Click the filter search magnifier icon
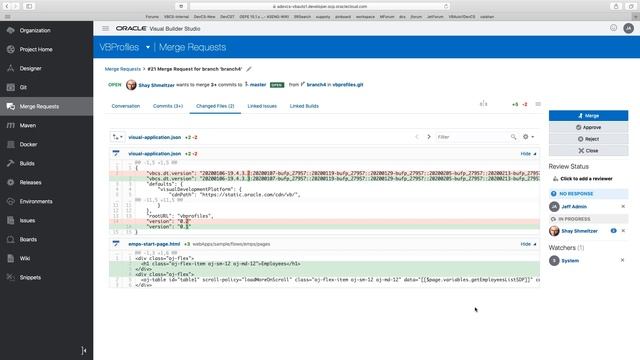This screenshot has width=640, height=360. 513,137
